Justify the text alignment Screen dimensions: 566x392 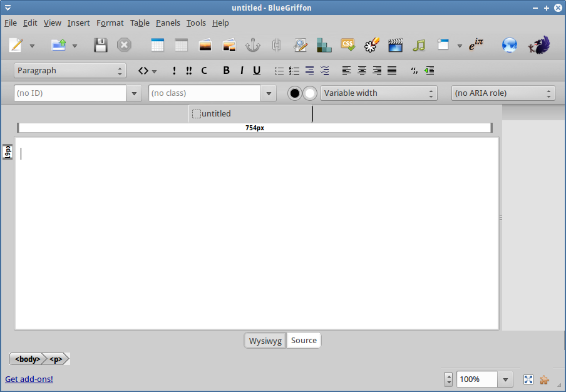[392, 70]
